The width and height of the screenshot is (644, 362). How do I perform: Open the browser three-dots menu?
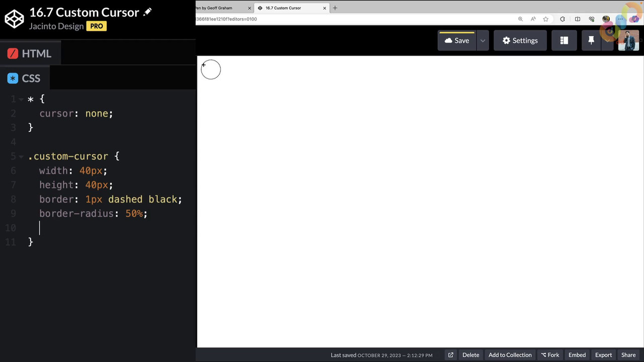pos(620,19)
